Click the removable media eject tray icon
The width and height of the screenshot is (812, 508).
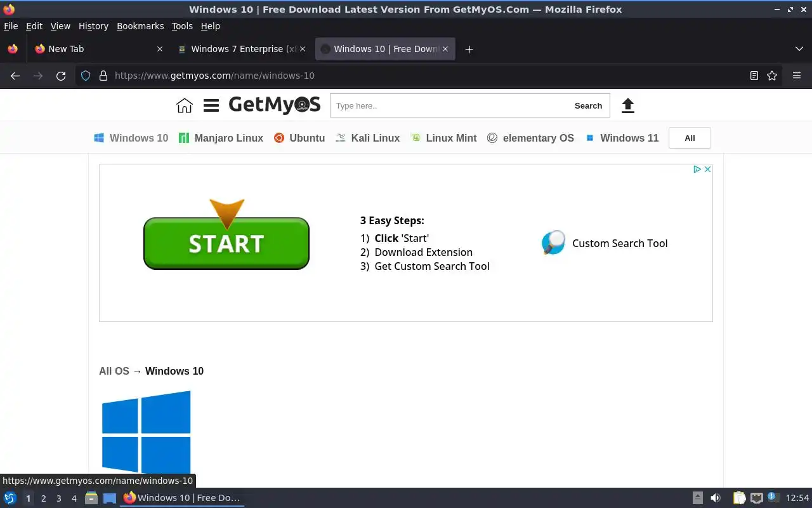tap(698, 498)
